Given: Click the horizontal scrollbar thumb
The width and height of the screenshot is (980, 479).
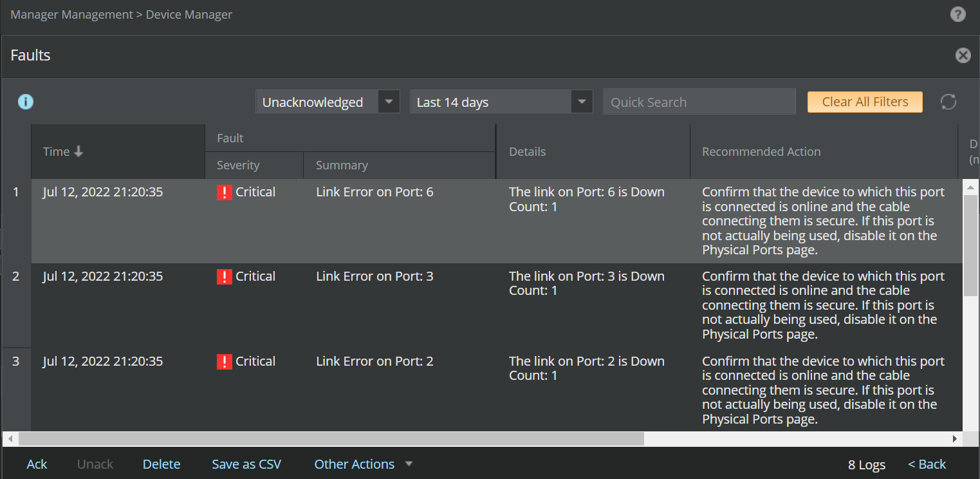Looking at the screenshot, I should click(x=331, y=438).
